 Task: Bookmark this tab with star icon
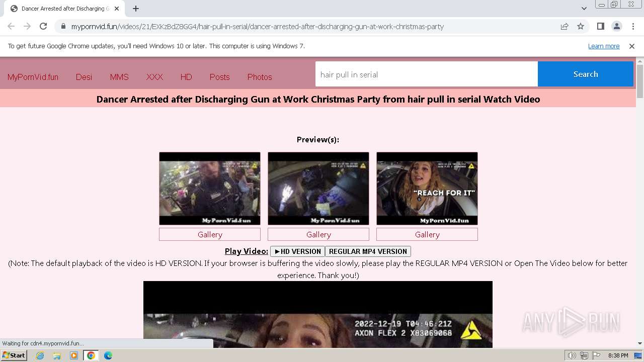(x=581, y=26)
